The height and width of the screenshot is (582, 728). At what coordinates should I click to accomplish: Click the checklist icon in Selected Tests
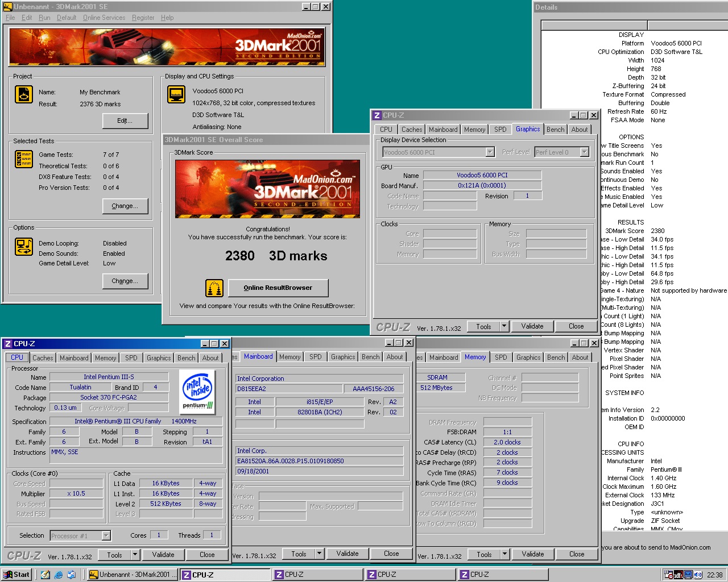click(x=24, y=159)
